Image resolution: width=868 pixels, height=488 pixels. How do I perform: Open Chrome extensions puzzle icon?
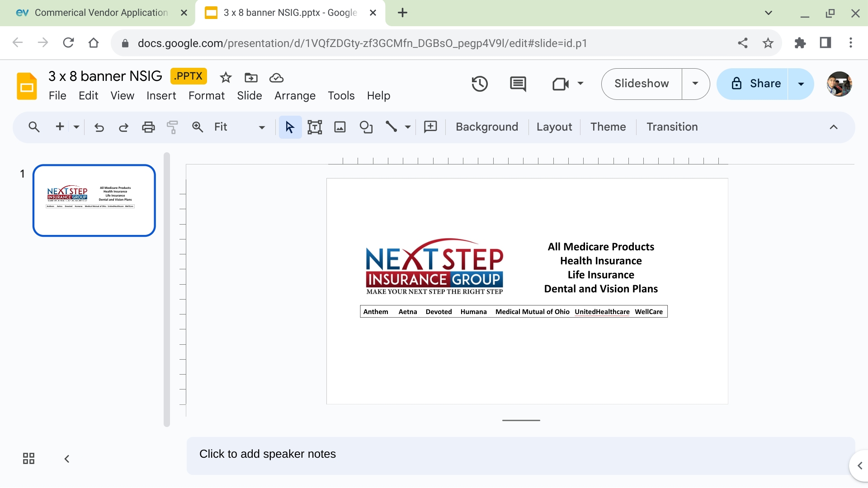(x=800, y=43)
